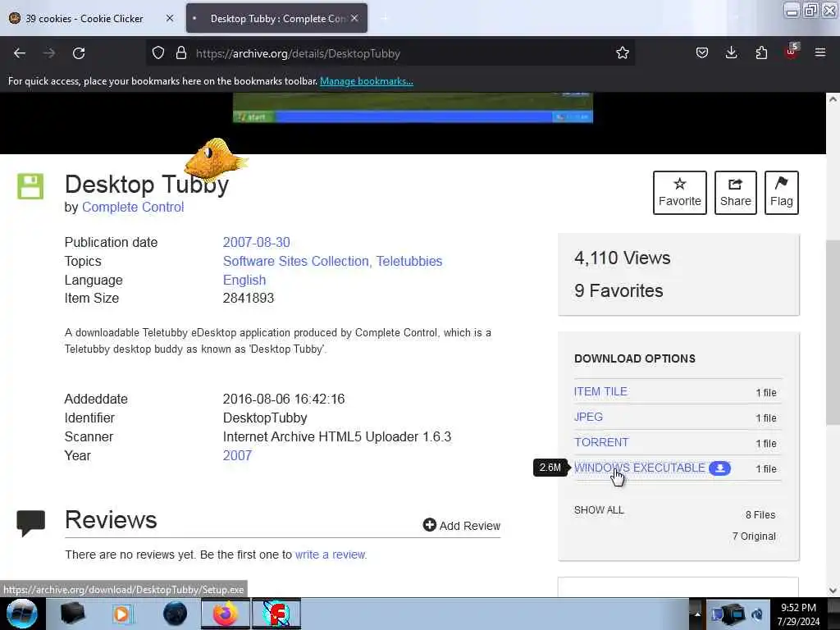
Task: Open the English language link
Action: coord(244,280)
